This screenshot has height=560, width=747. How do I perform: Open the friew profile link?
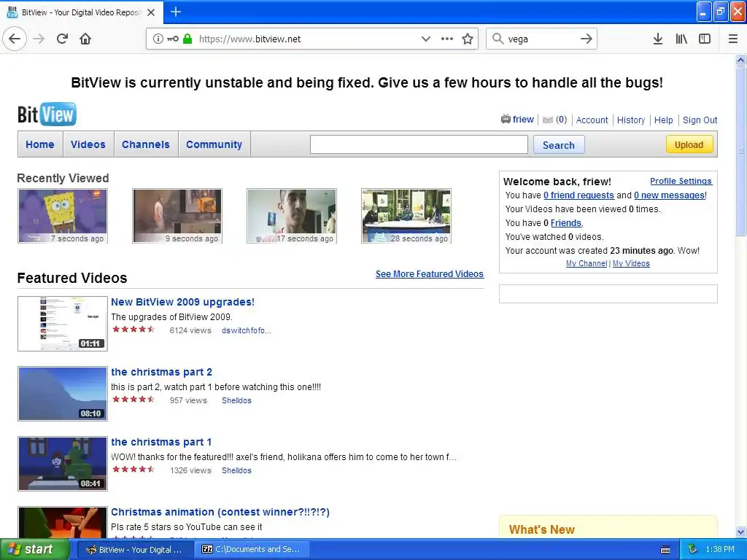click(523, 120)
